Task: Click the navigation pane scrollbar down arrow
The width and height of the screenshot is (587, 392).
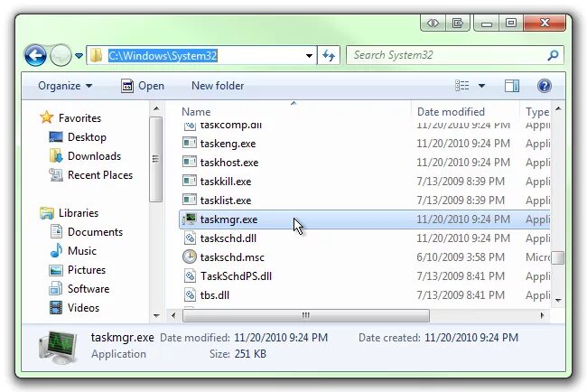Action: point(156,316)
